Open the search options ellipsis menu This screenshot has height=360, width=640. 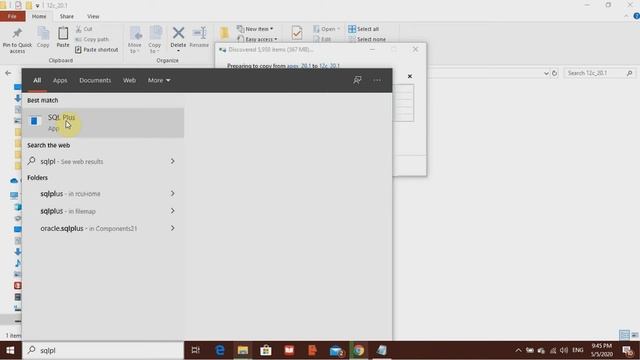point(377,80)
